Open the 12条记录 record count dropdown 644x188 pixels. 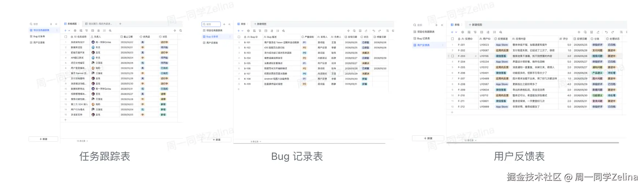click(x=470, y=140)
